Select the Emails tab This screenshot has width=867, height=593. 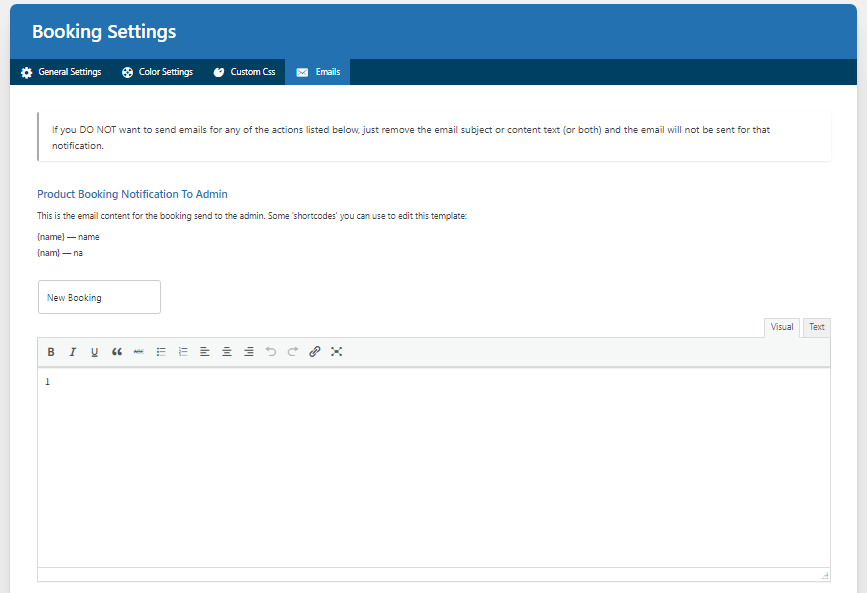pyautogui.click(x=317, y=72)
